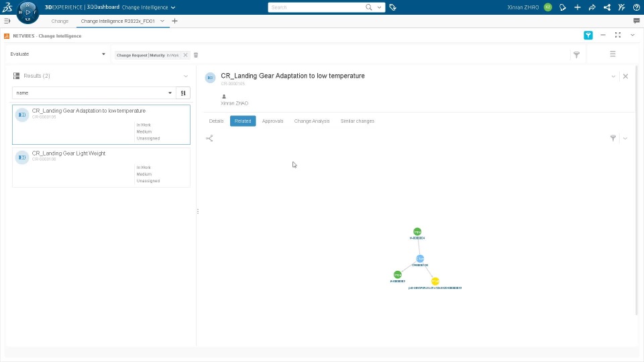Open the Details tab
This screenshot has width=644, height=362.
click(216, 121)
